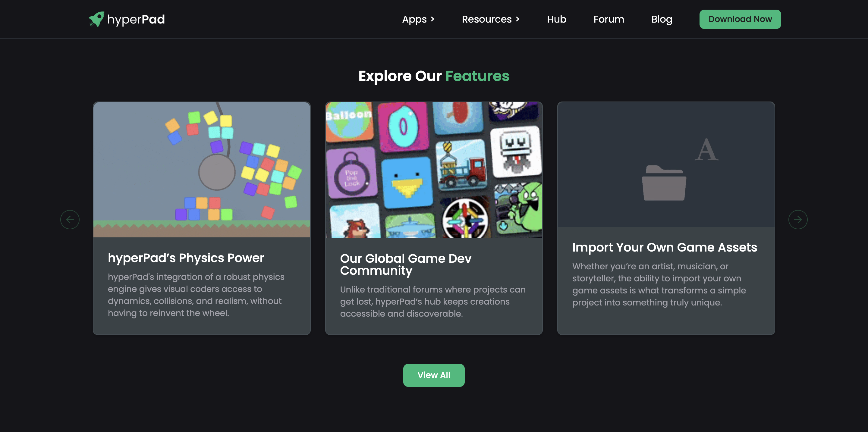This screenshot has width=868, height=432.
Task: Expand the Resources menu chevron
Action: click(517, 19)
